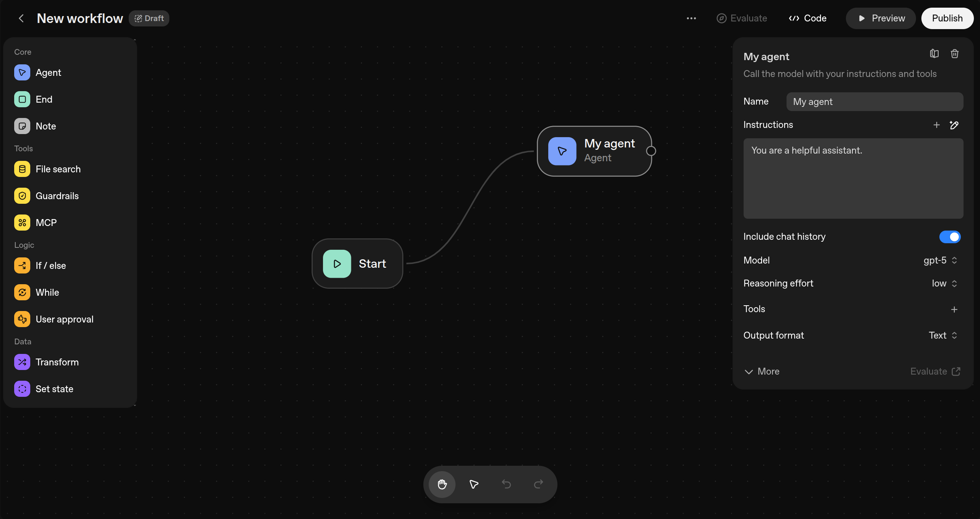
Task: Activate the selection cursor tool
Action: [474, 484]
